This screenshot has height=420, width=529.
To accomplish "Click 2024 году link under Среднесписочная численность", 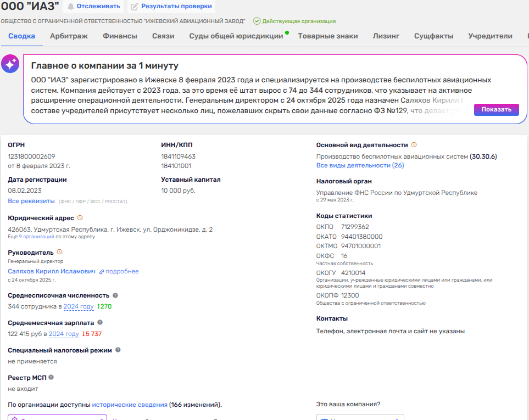I will pos(78,306).
